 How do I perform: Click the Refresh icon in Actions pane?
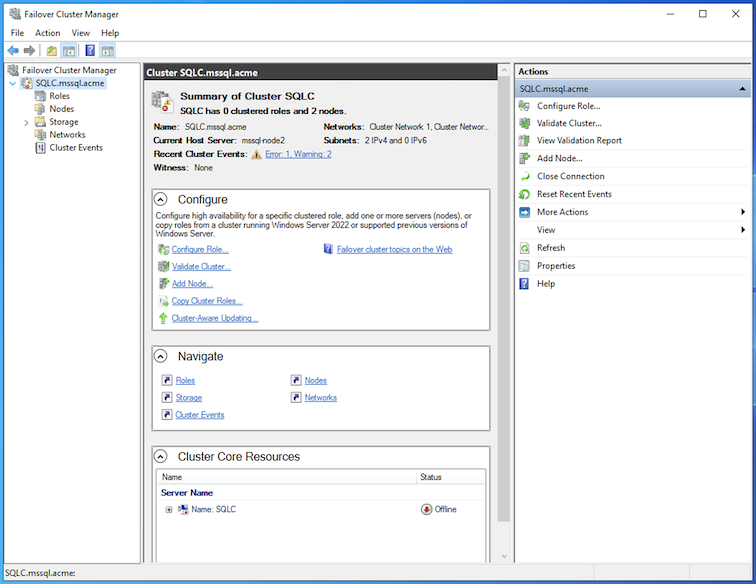[x=525, y=248]
